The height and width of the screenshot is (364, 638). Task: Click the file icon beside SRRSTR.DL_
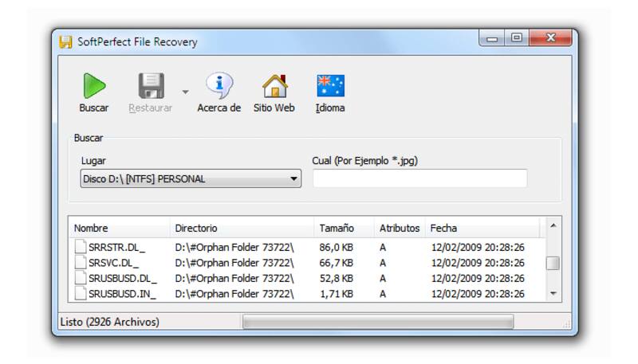80,247
